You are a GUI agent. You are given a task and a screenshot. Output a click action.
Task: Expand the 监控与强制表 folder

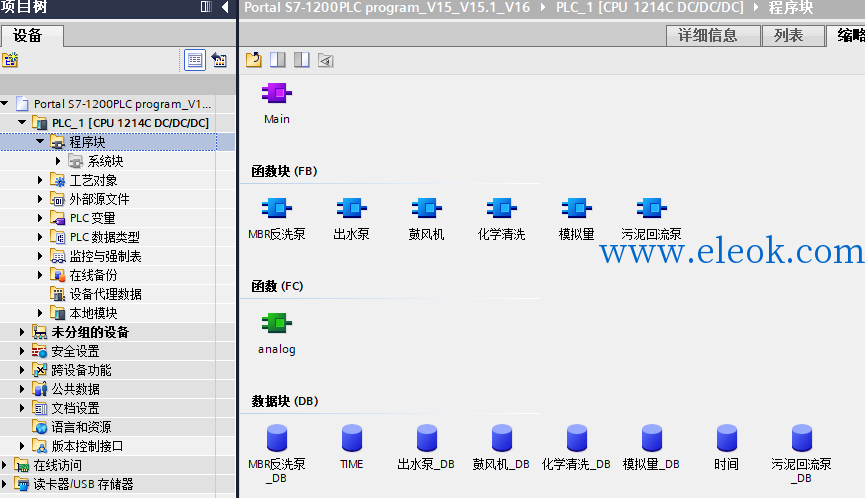click(x=40, y=256)
